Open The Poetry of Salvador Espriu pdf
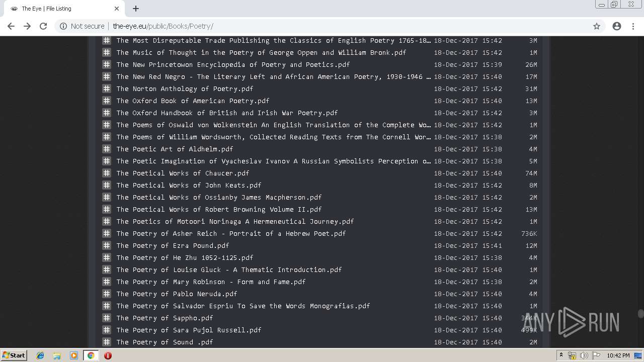Screen dimensions: 644x362 coord(243,306)
